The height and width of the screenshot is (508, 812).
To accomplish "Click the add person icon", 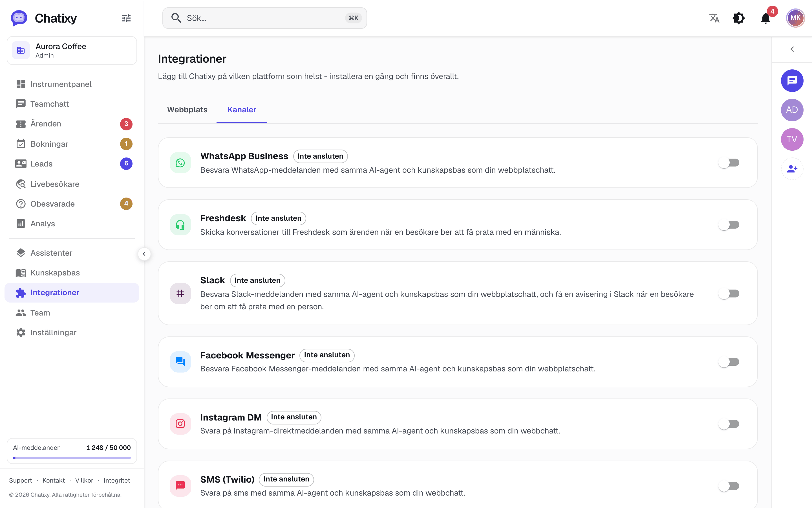I will [x=792, y=169].
